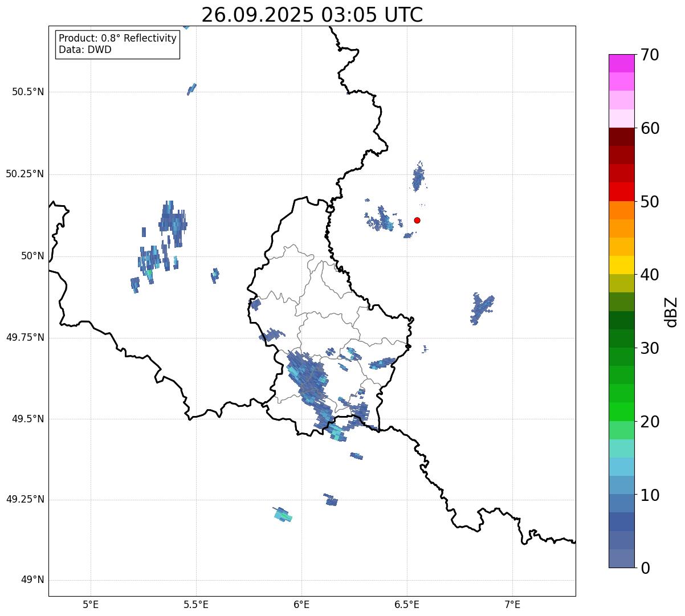Click the title timestamp 26.09.2025 03:05 UTC
Screen dimensions: 685x616
(312, 15)
